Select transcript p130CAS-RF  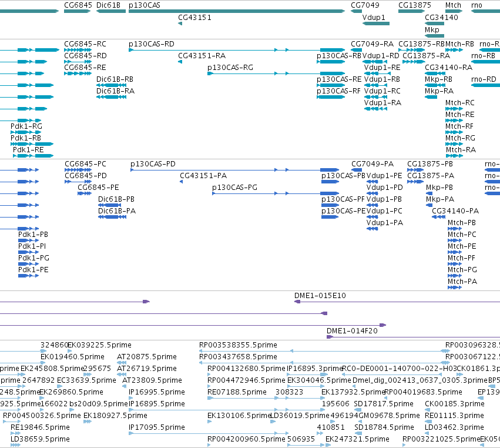pyautogui.click(x=331, y=97)
